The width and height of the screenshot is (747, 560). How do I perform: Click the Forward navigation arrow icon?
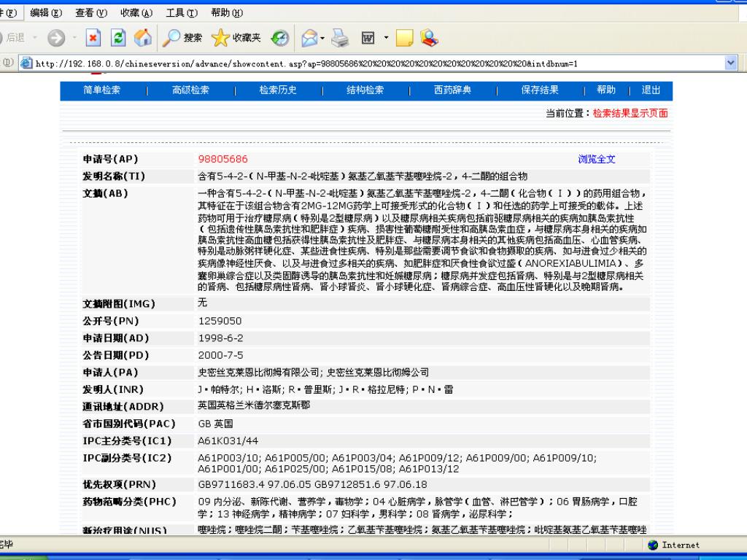pyautogui.click(x=56, y=38)
